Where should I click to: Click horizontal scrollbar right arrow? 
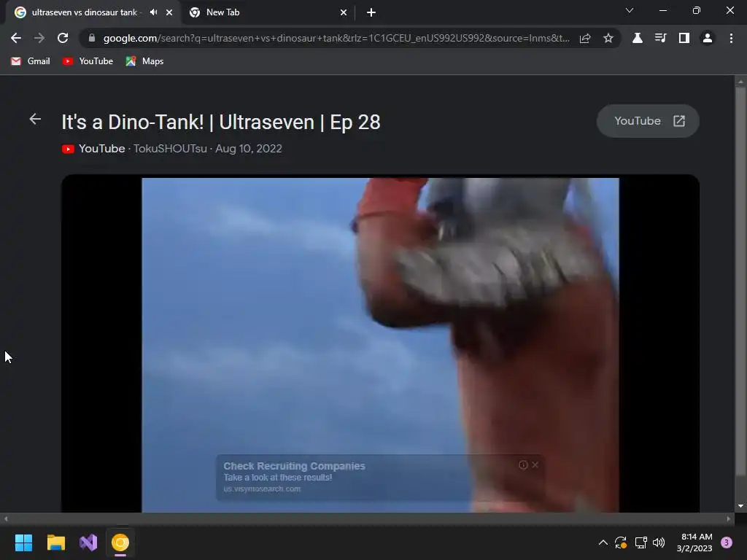coord(729,519)
